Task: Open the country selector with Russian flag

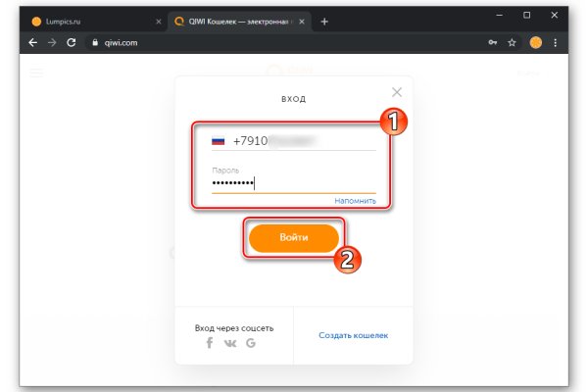Action: tap(218, 140)
